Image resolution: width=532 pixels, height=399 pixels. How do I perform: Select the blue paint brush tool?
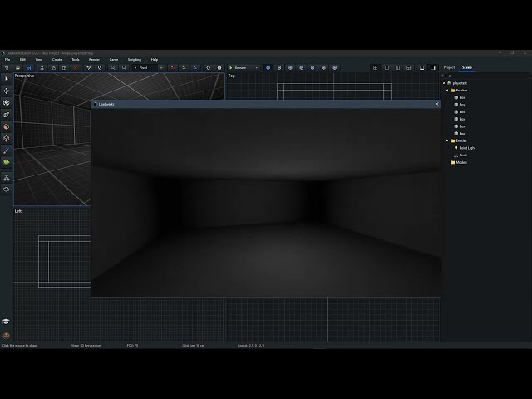pyautogui.click(x=7, y=150)
